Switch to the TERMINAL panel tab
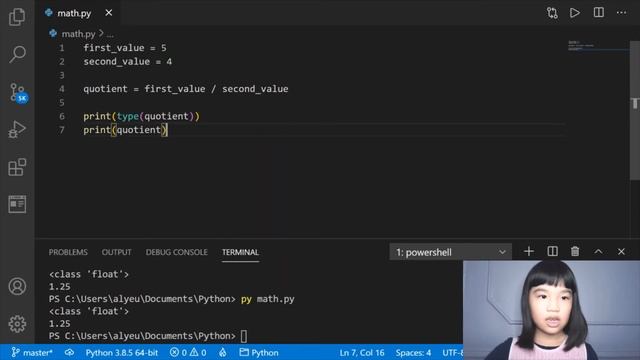 pyautogui.click(x=240, y=252)
